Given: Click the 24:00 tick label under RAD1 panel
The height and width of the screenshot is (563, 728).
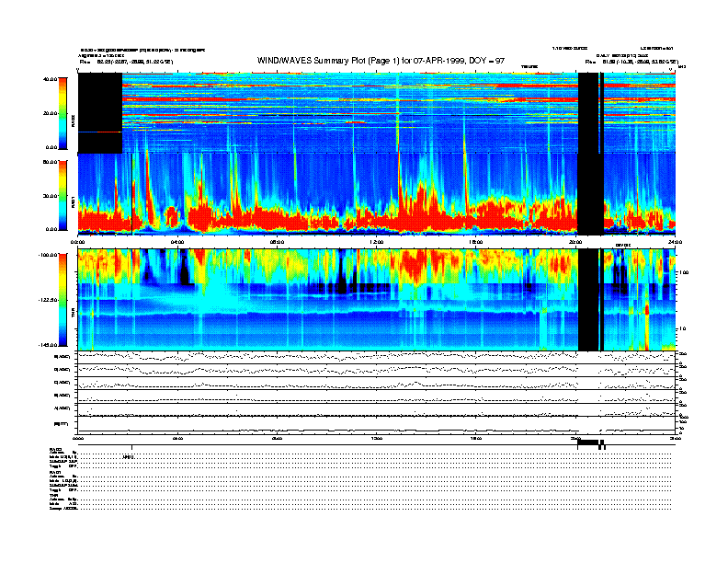Looking at the screenshot, I should [x=675, y=242].
